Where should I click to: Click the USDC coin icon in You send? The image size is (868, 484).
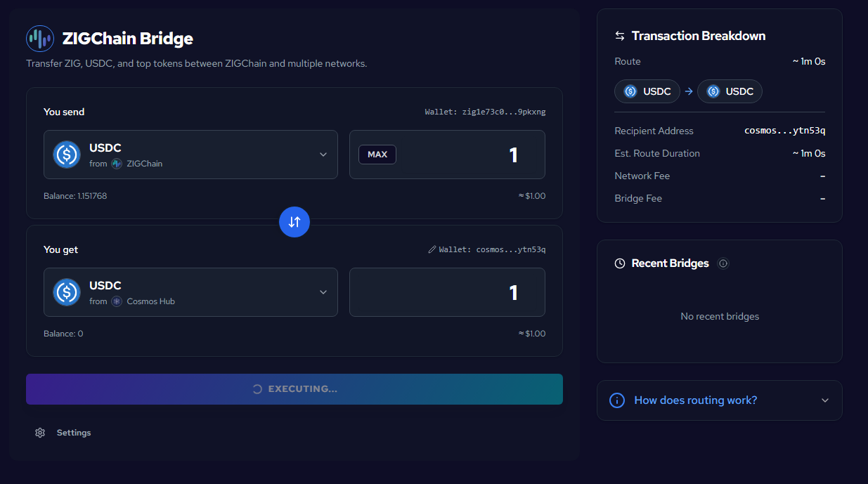pyautogui.click(x=67, y=155)
